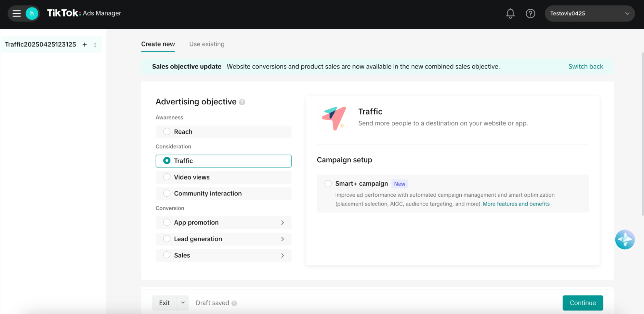Expand the Lead generation chevron
This screenshot has height=314, width=644.
[283, 239]
